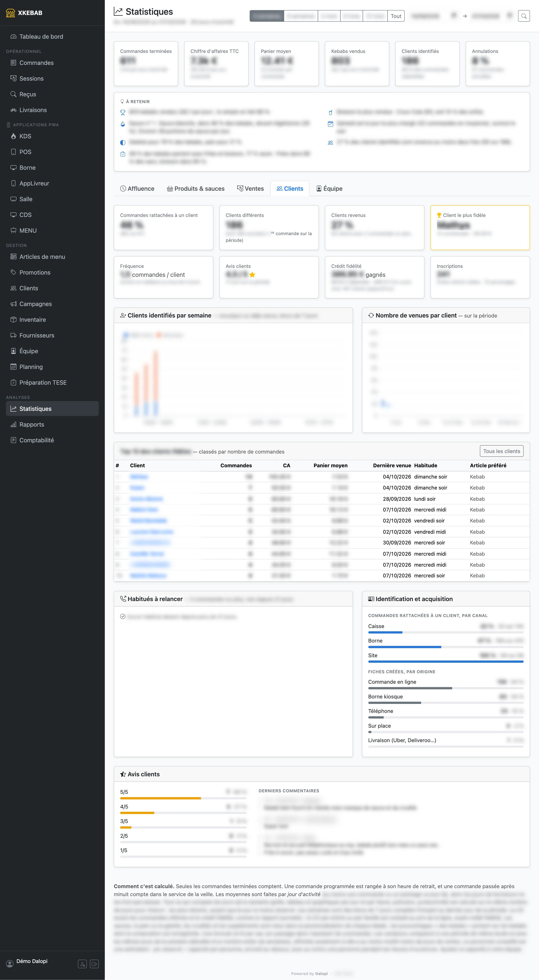Click the logout icon button
The width and height of the screenshot is (539, 980).
[x=94, y=964]
